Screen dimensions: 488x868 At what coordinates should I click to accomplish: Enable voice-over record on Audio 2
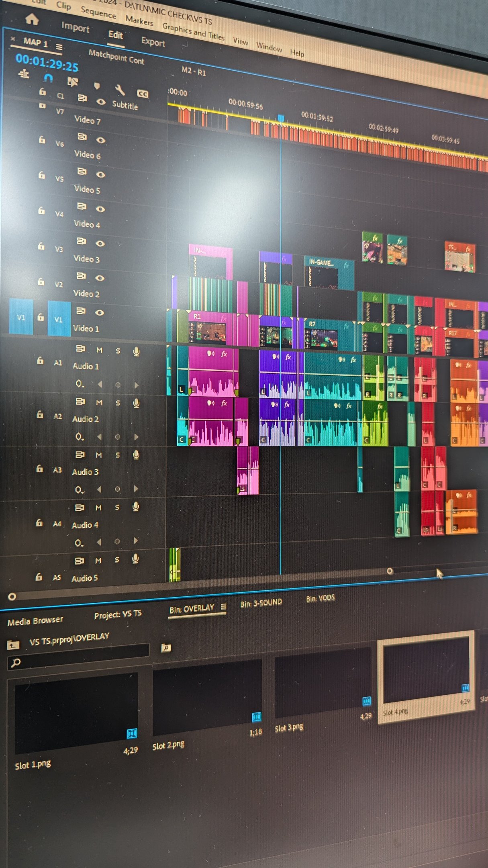[136, 403]
